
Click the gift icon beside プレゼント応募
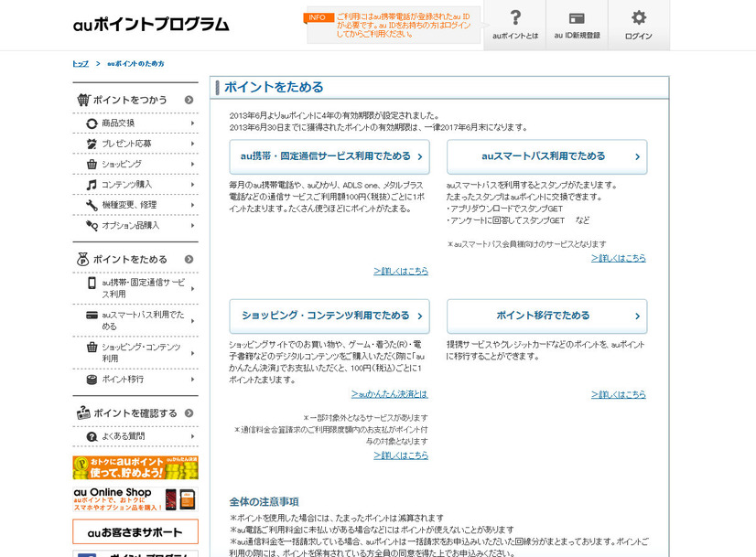point(92,144)
